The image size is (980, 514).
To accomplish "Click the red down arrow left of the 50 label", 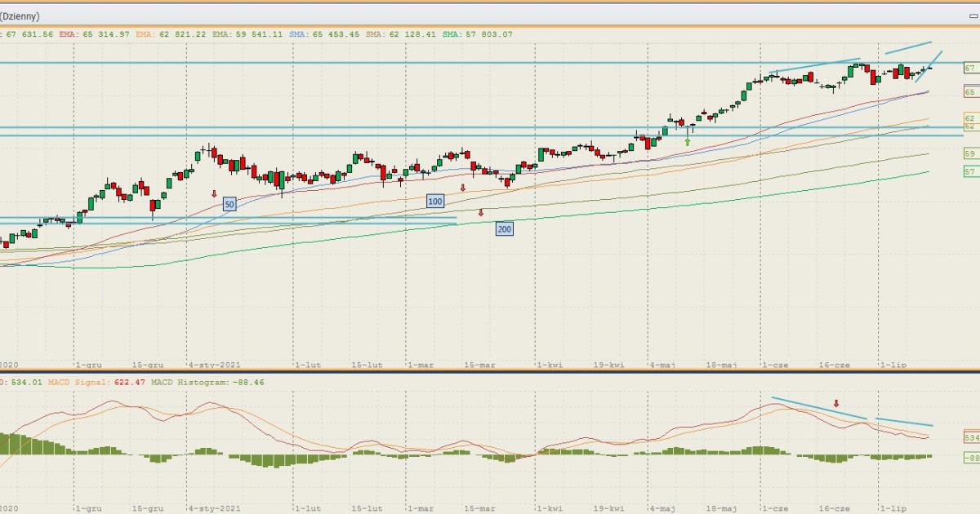I will (x=214, y=194).
